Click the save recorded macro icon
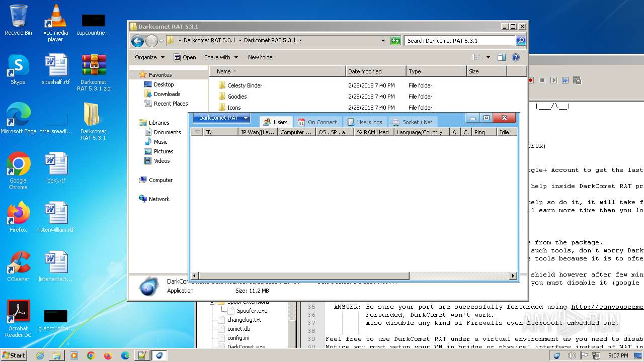 pos(577,80)
